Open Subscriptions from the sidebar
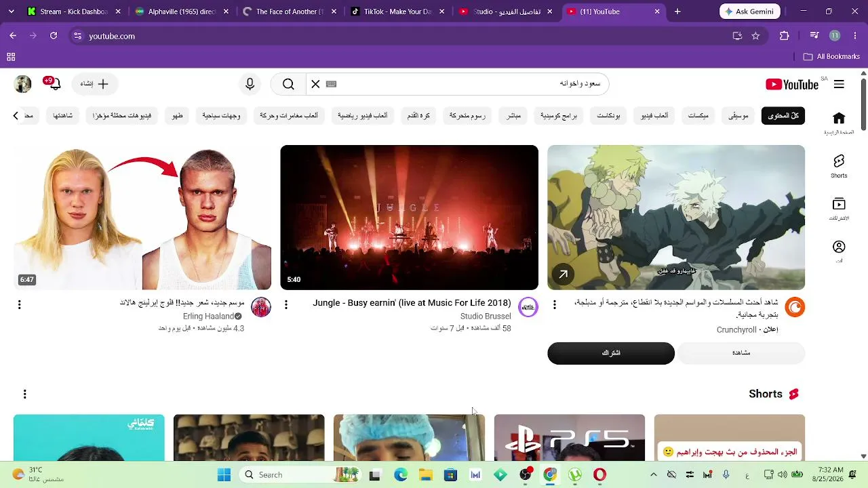This screenshot has height=488, width=868. [x=839, y=209]
